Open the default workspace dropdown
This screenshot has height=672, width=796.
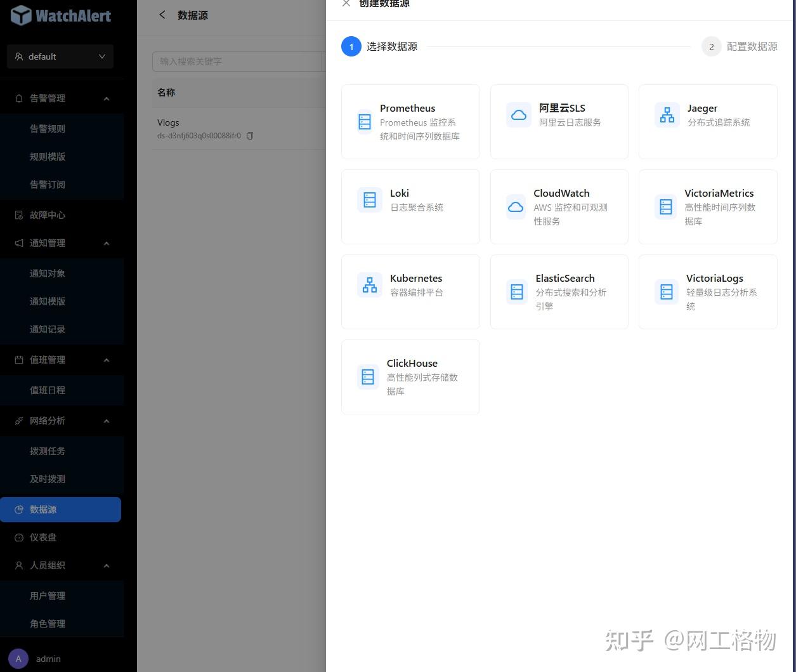pos(60,56)
